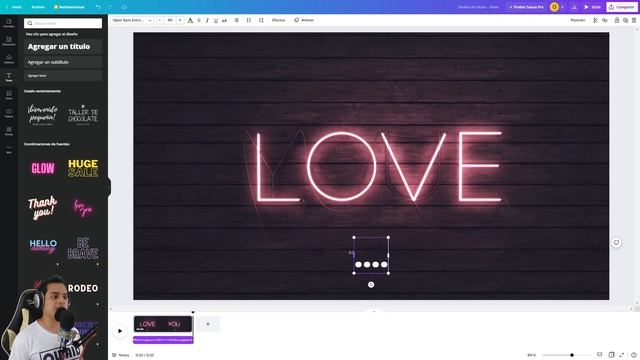Open the Videos sidebar tab
Screen dimensions: 640x360
pos(9,113)
